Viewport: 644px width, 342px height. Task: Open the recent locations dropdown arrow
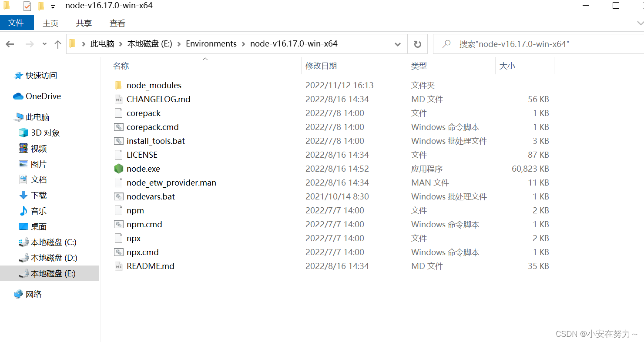[44, 44]
